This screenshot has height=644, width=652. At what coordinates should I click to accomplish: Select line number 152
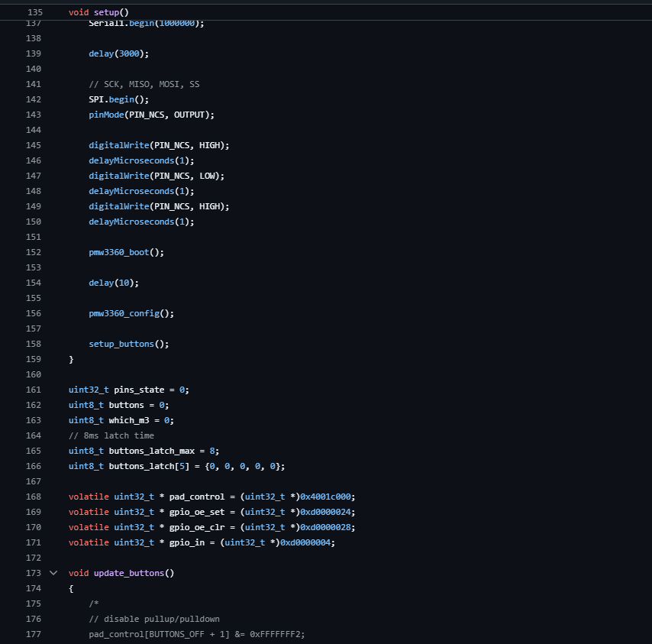pos(34,252)
